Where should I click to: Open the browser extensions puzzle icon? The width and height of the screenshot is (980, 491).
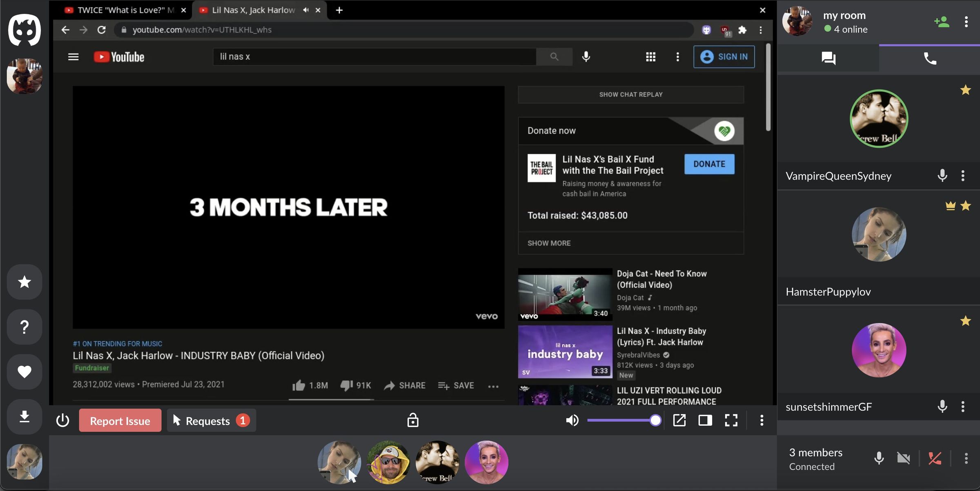tap(742, 30)
